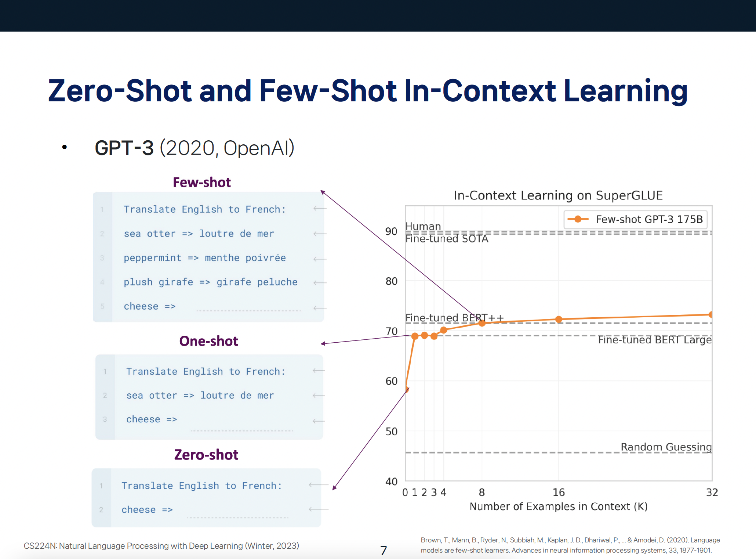756x559 pixels.
Task: Click the Brown et al. 2020 citation text
Action: tap(570, 545)
